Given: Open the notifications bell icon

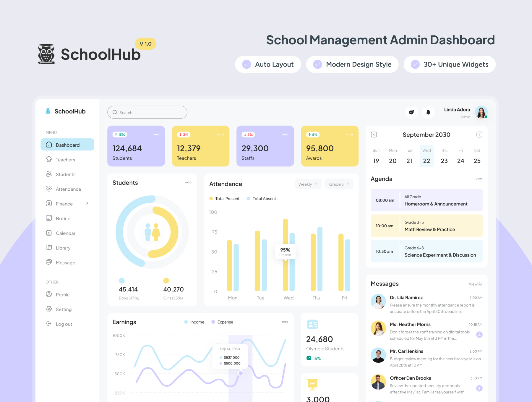Looking at the screenshot, I should coord(428,112).
